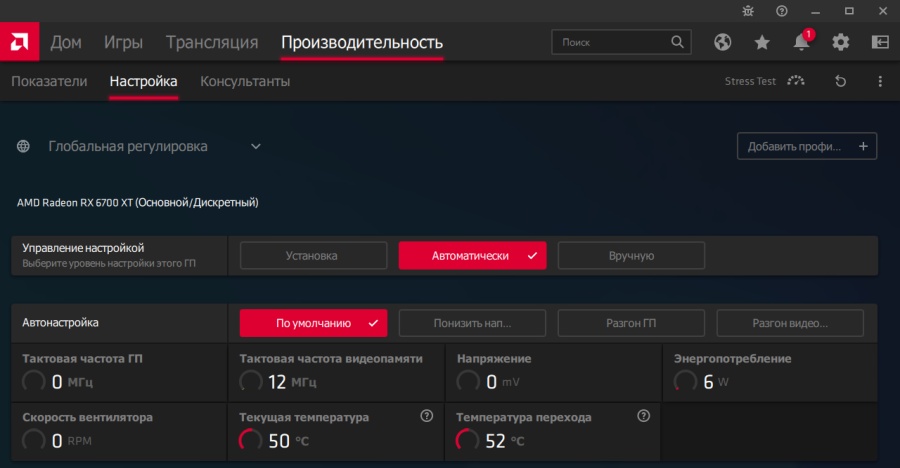The width and height of the screenshot is (900, 468).
Task: Switch to the Игры tab
Action: click(123, 42)
